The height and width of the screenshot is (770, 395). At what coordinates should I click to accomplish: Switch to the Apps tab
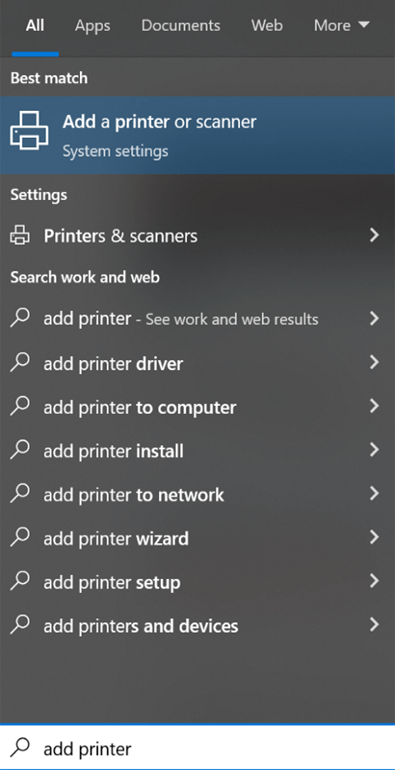pos(92,26)
